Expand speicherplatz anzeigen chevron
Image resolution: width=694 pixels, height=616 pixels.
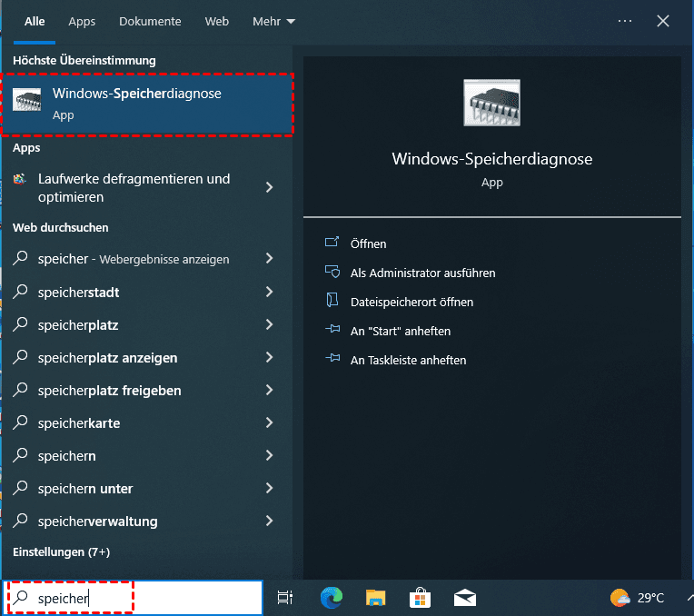[269, 357]
